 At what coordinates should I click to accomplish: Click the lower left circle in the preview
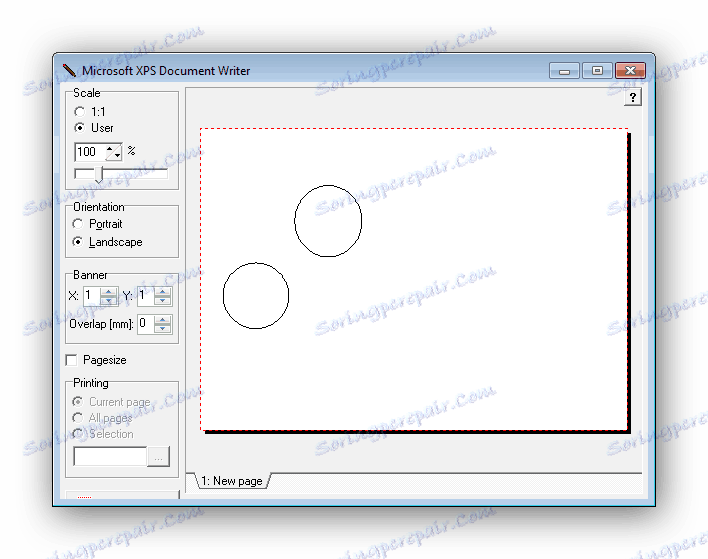[x=256, y=296]
